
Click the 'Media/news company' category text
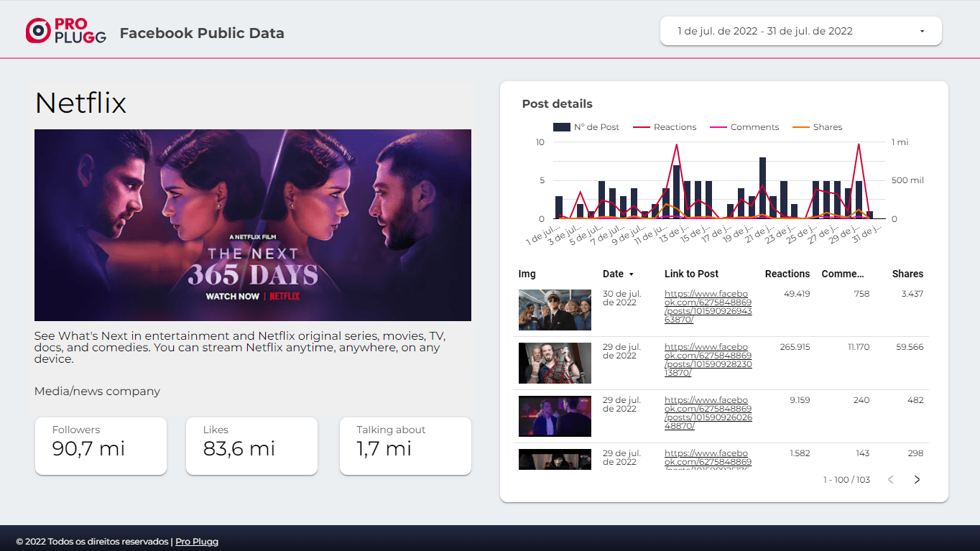[97, 392]
